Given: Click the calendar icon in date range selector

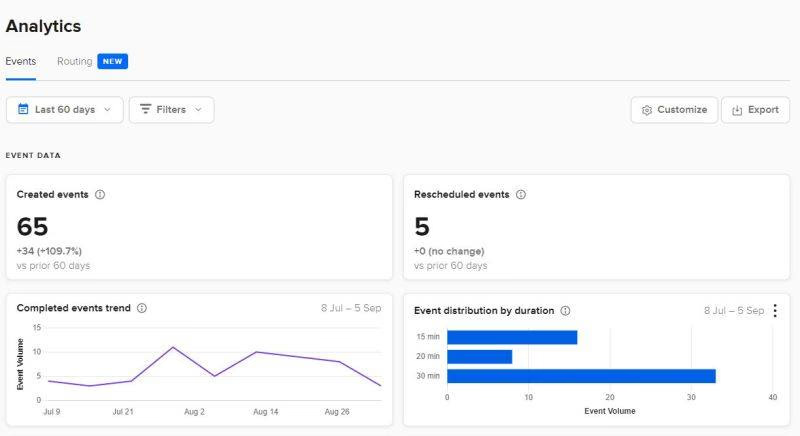Looking at the screenshot, I should 23,109.
